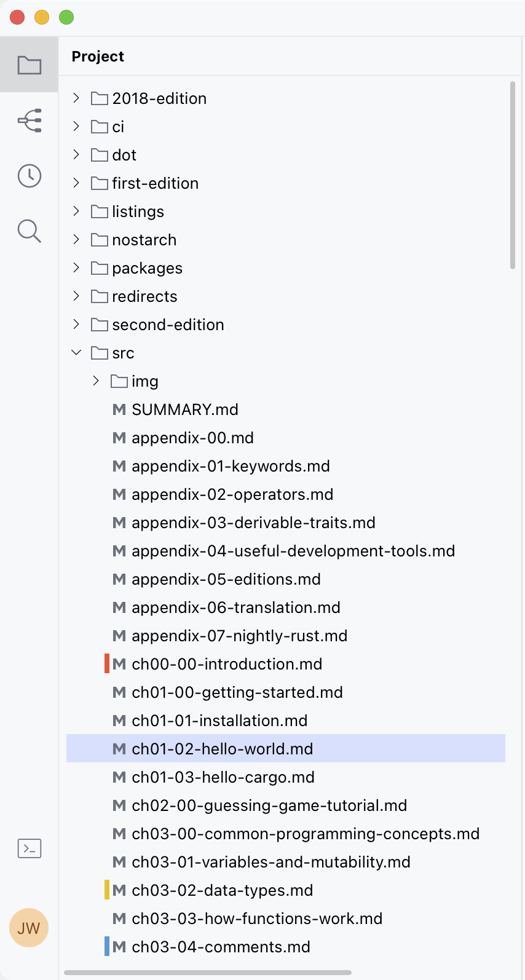The width and height of the screenshot is (525, 980).
Task: Expand the second-edition folder chevron
Action: 76,324
